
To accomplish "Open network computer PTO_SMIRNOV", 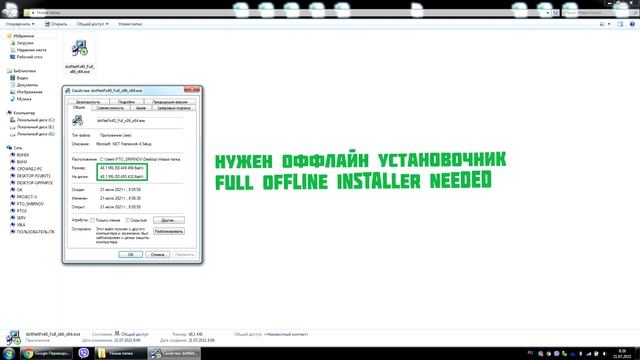I will point(30,204).
